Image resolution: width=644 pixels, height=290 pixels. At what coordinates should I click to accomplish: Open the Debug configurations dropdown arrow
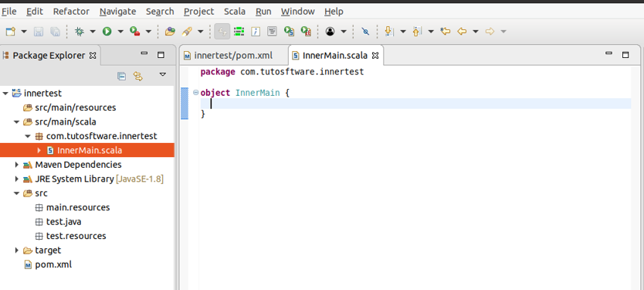coord(93,31)
